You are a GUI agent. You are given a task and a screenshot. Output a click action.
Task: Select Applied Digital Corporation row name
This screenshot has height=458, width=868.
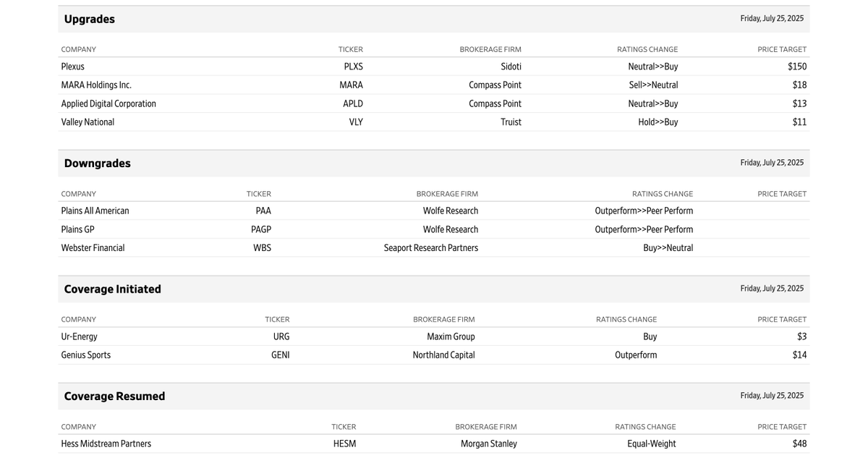point(109,104)
